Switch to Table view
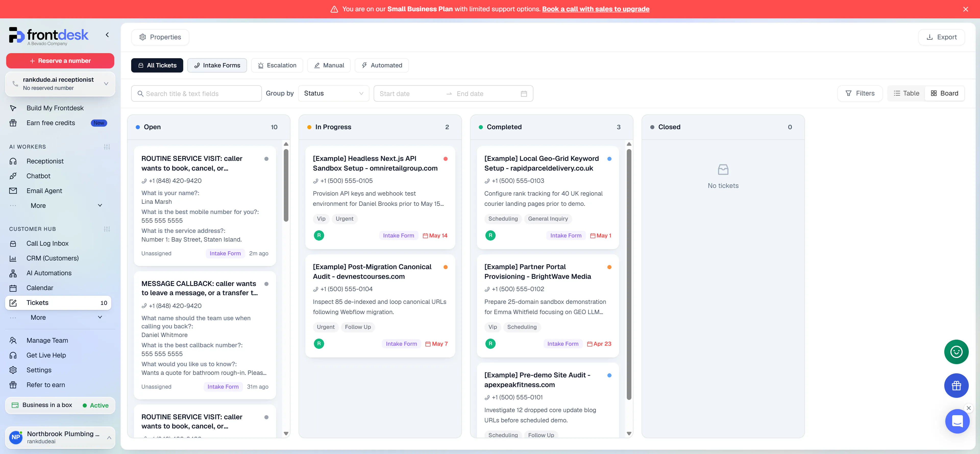 906,93
